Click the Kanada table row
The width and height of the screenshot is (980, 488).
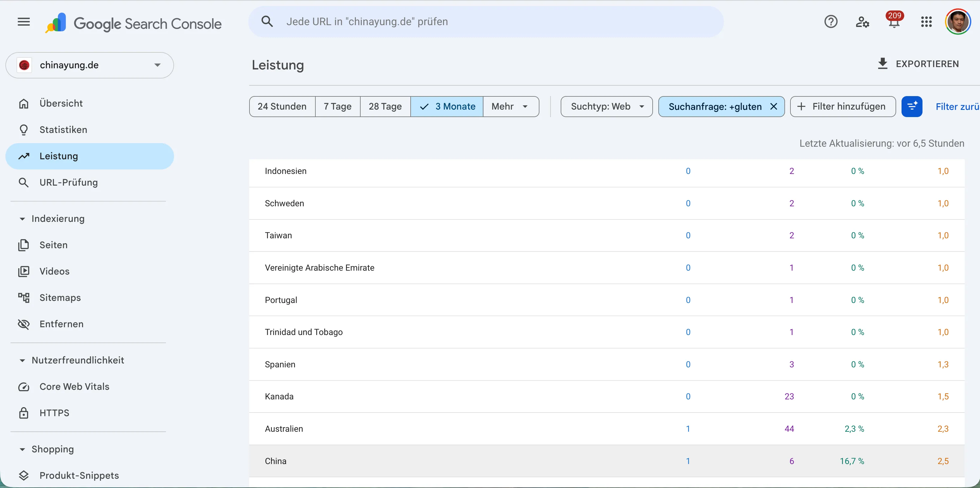607,397
